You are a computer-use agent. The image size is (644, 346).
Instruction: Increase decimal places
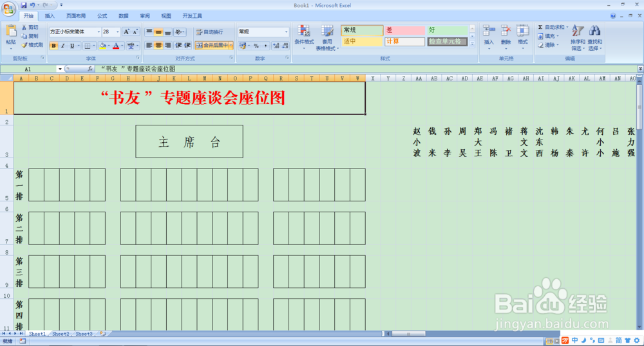pyautogui.click(x=276, y=46)
